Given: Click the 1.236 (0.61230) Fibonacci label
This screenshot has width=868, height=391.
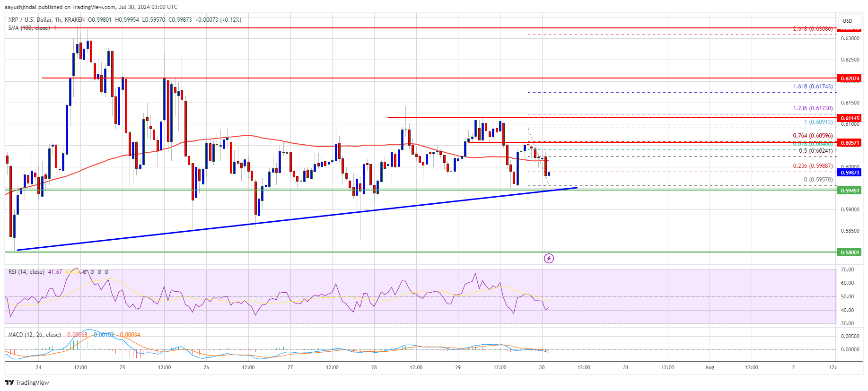Looking at the screenshot, I should coord(813,108).
